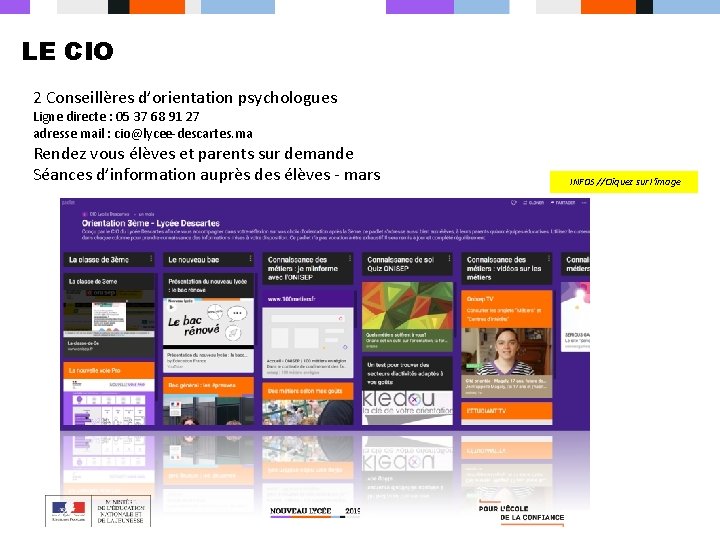The height and width of the screenshot is (540, 720).
Task: Click 'Rendez vous élèves et parents sur demande' text
Action: [193, 153]
